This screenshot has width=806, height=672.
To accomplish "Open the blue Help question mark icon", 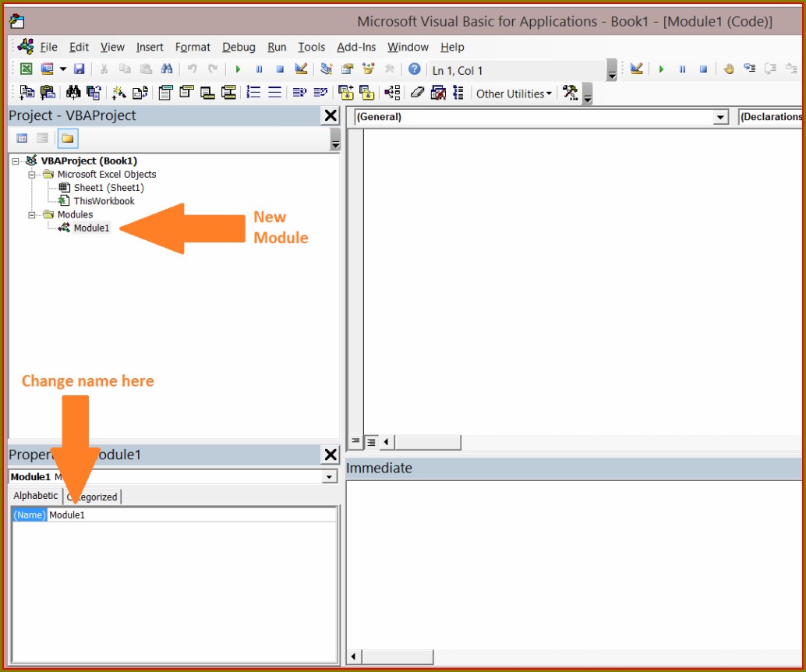I will click(415, 69).
